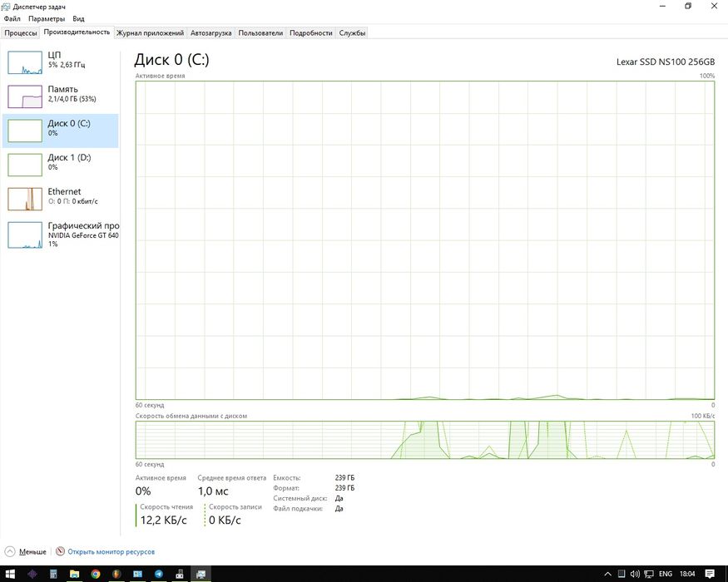Open the Вид menu
728x582 pixels.
tap(78, 19)
